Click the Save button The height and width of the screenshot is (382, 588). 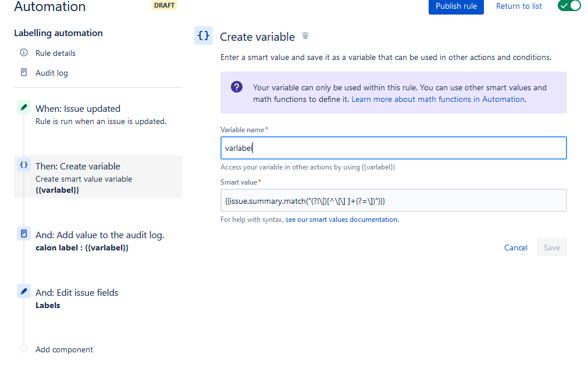coord(551,247)
